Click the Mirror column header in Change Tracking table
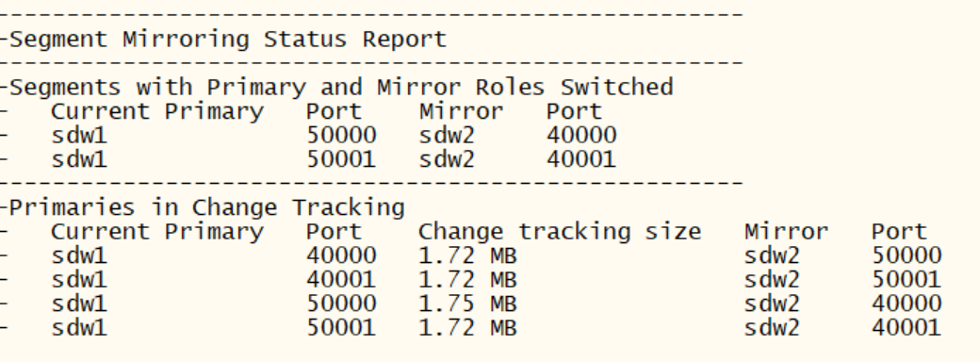 coord(786,232)
